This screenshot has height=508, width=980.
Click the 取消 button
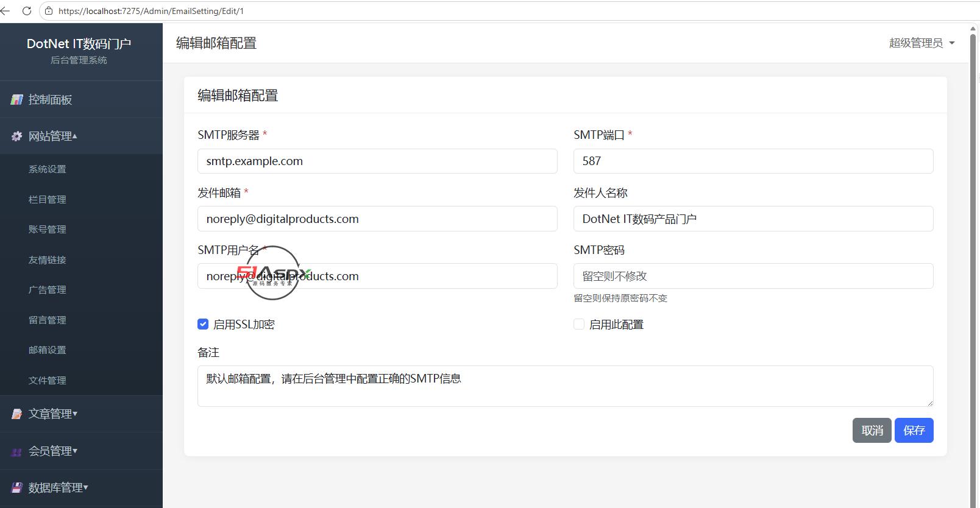872,430
